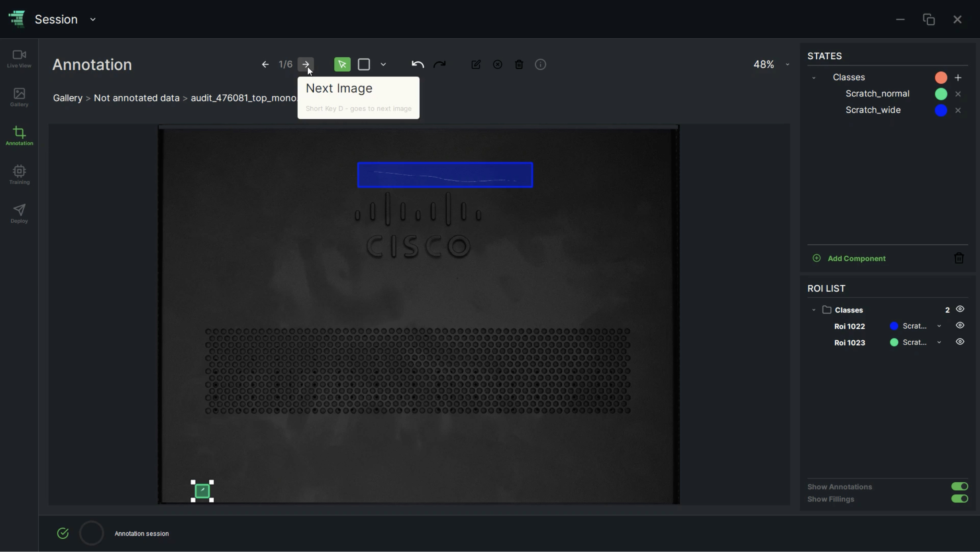The height and width of the screenshot is (552, 980).
Task: Select the Scratch_normal class label
Action: pos(877,94)
